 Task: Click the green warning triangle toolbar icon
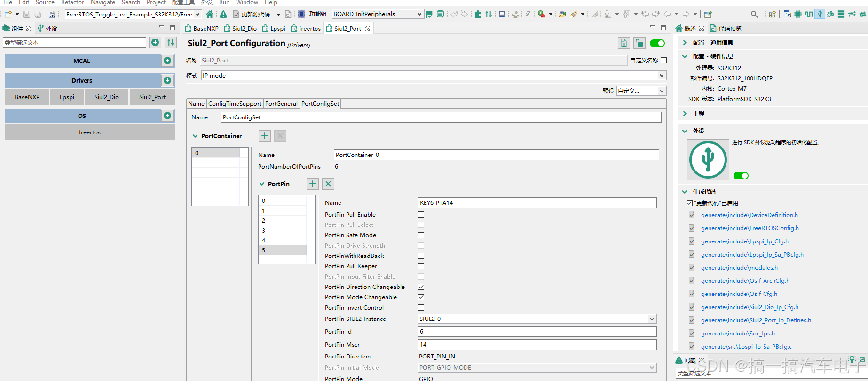coord(223,14)
